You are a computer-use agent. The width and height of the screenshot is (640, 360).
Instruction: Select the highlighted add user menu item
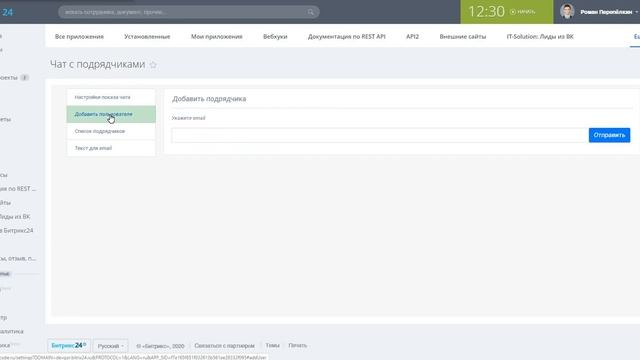pos(111,114)
